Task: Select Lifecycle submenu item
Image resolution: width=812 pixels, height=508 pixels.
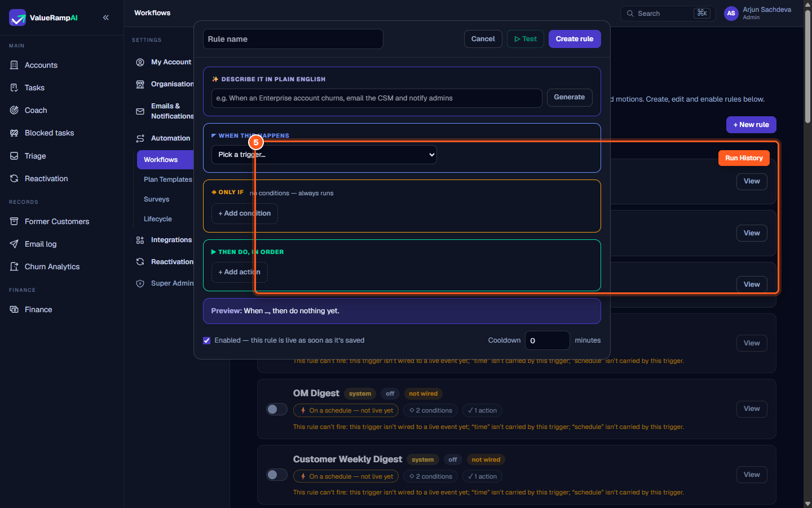Action: tap(158, 219)
